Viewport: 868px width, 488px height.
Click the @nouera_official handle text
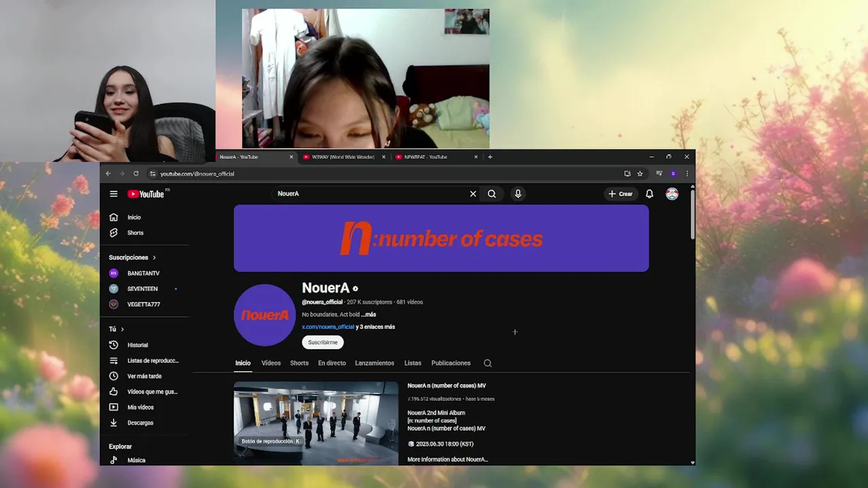pyautogui.click(x=322, y=302)
